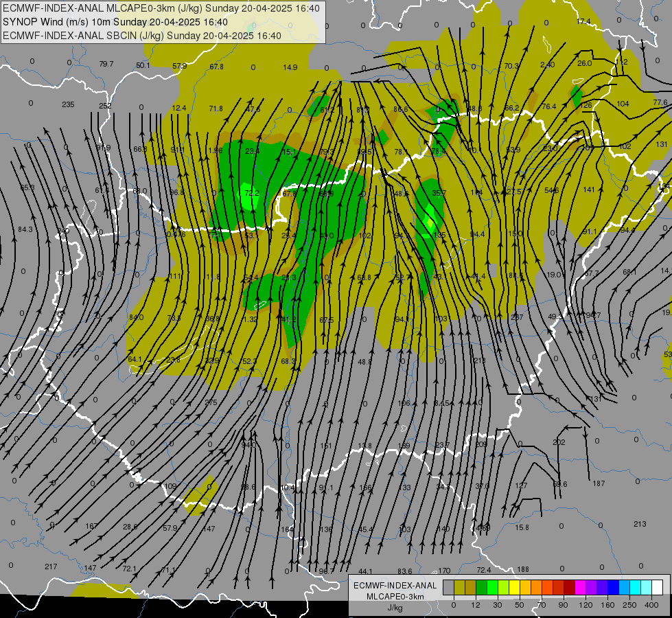Click the map value '26.0'
Viewport: 672px width, 618px height.
tap(585, 63)
